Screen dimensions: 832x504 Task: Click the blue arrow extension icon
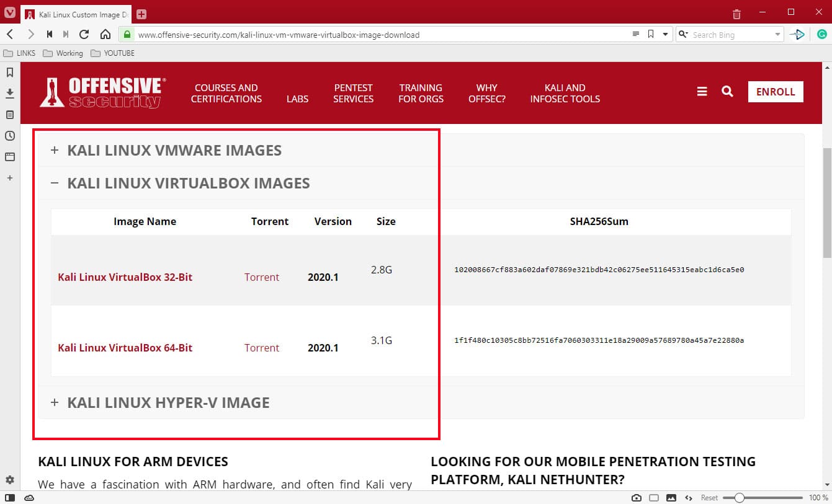tap(798, 34)
